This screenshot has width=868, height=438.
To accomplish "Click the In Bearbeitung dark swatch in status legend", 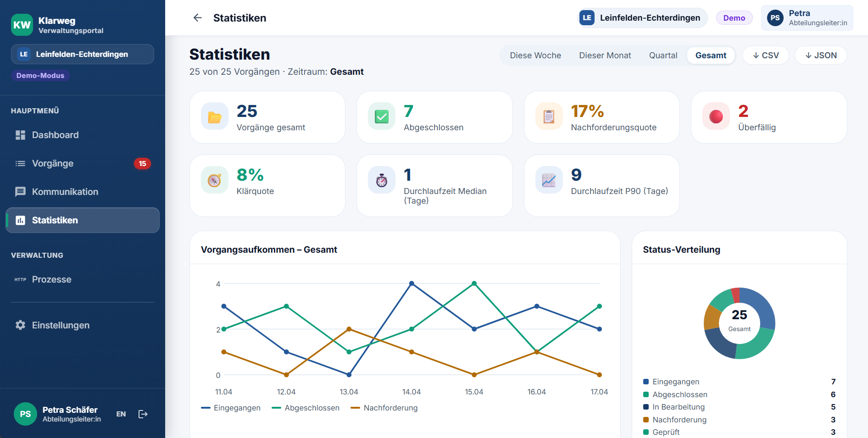I will click(646, 407).
